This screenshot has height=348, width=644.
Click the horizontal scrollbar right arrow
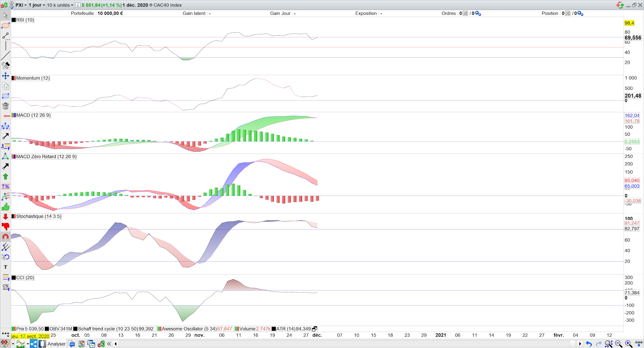(580, 344)
